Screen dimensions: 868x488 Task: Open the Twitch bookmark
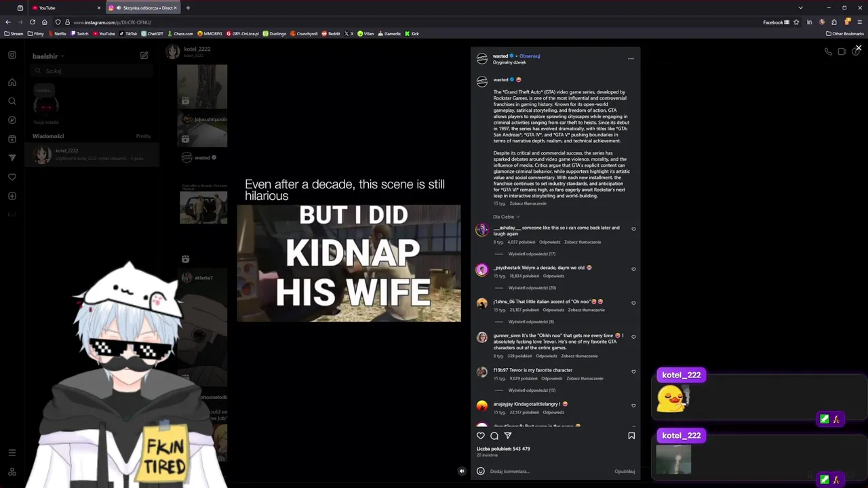pyautogui.click(x=79, y=33)
